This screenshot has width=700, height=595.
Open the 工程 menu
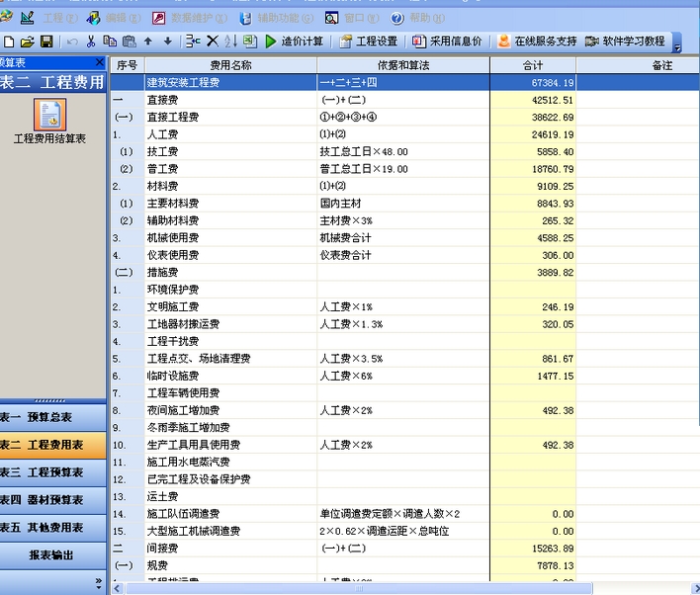click(60, 18)
